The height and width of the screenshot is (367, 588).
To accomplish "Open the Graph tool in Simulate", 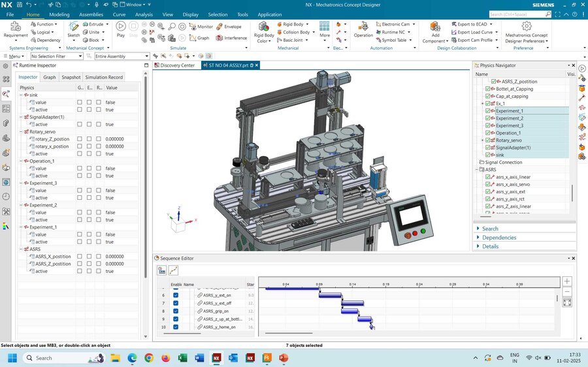I will pyautogui.click(x=199, y=38).
